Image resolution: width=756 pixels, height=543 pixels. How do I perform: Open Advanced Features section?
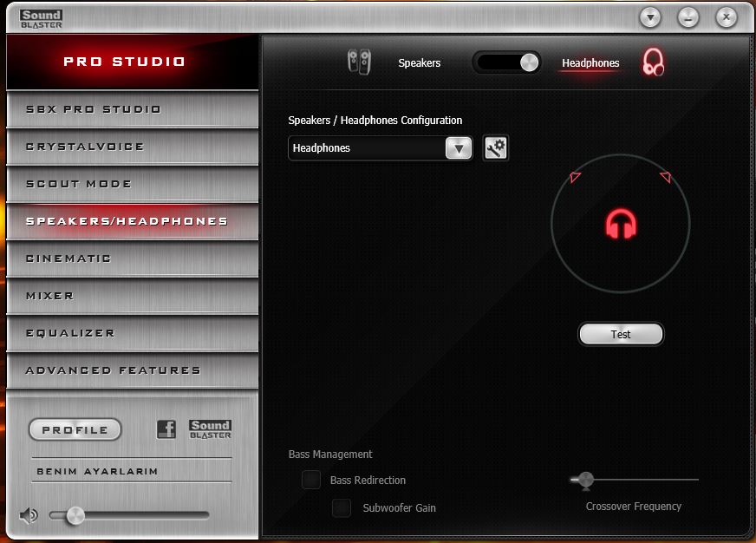pyautogui.click(x=133, y=370)
